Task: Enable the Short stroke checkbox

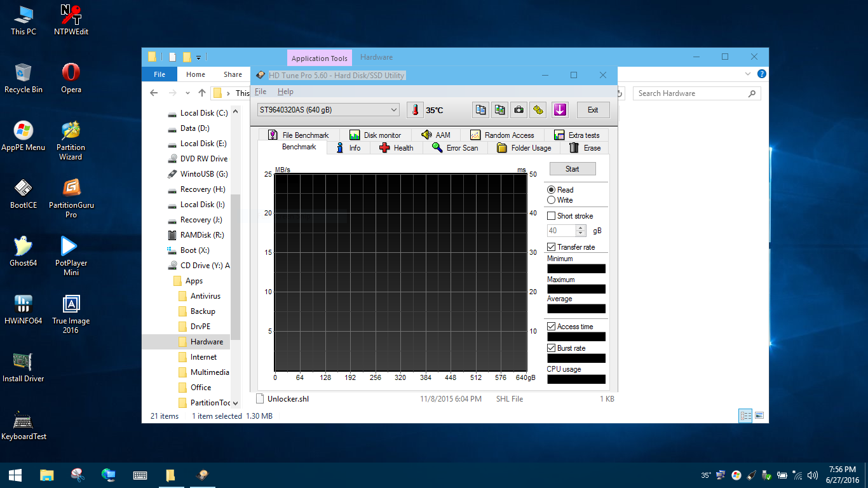Action: point(552,216)
